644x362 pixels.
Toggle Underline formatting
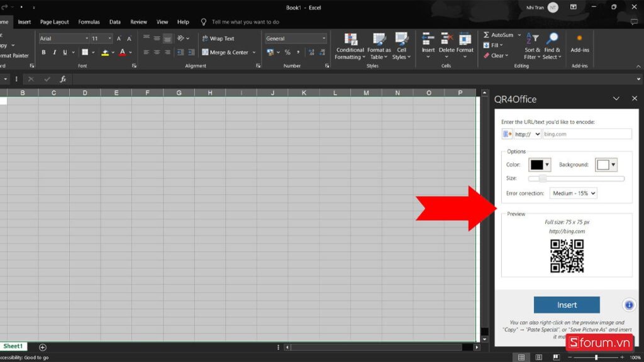click(x=65, y=53)
